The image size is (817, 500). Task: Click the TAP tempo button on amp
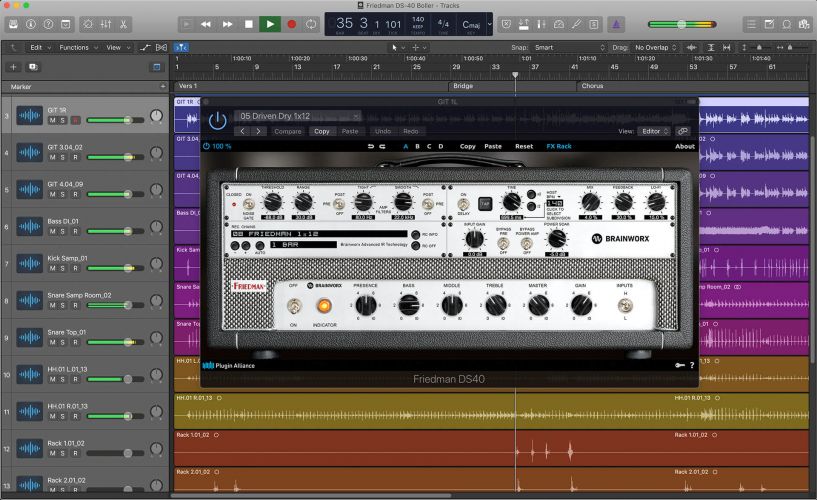[485, 204]
